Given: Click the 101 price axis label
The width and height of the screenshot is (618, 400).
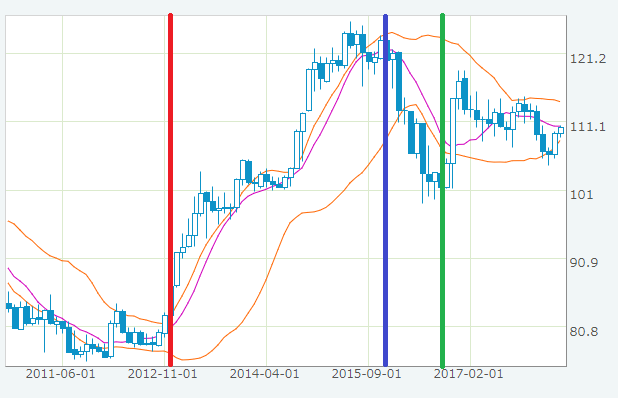Looking at the screenshot, I should coord(581,195).
